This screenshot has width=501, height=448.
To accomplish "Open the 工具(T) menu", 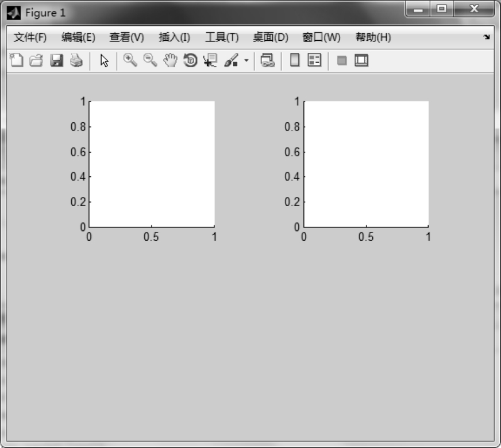I will tap(222, 38).
